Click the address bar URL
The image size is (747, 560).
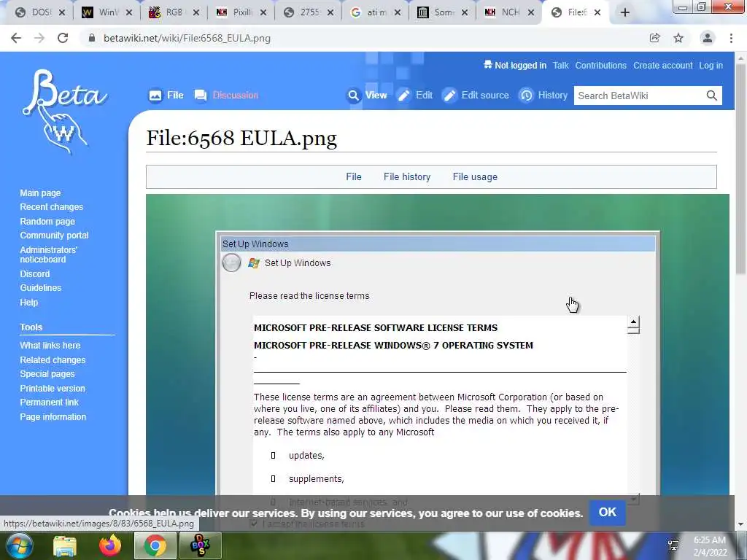pos(187,38)
